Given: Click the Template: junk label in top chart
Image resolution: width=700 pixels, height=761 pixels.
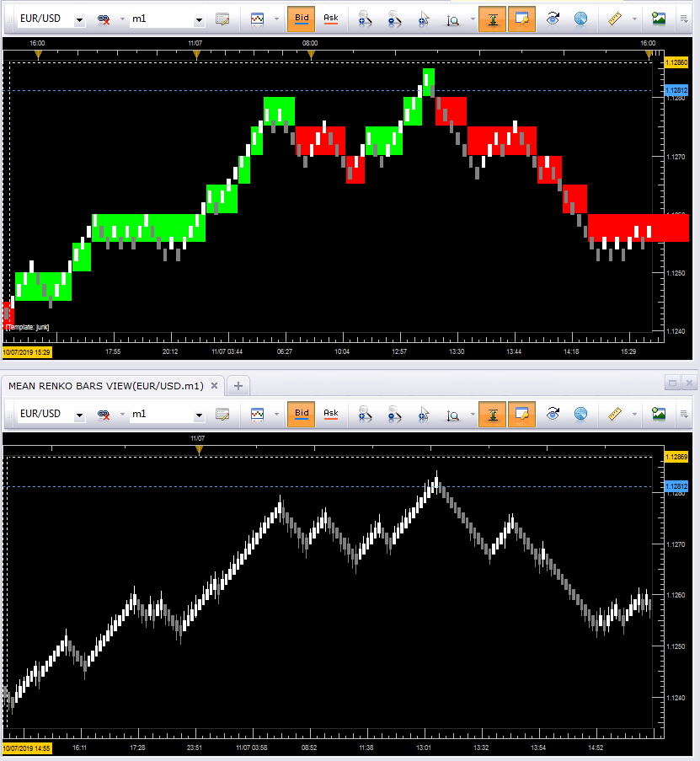Looking at the screenshot, I should pos(27,327).
